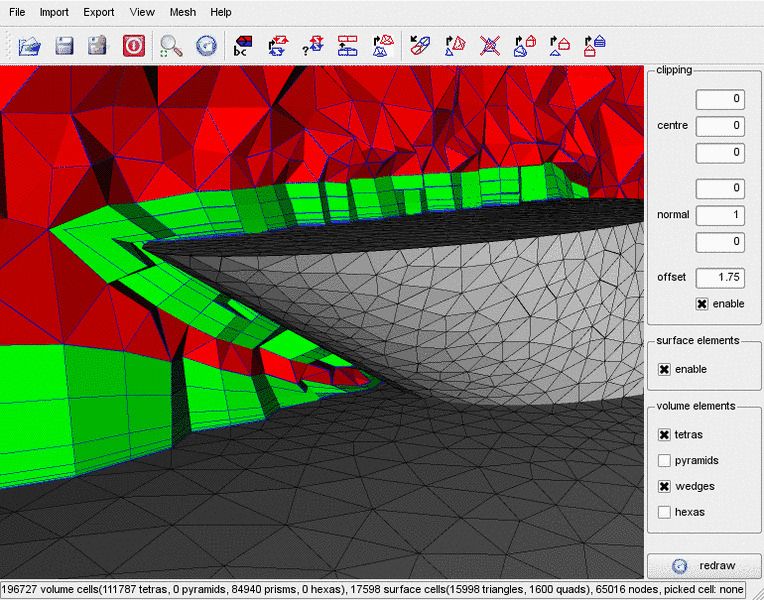Click the redraw button
This screenshot has height=600, width=764.
click(704, 565)
